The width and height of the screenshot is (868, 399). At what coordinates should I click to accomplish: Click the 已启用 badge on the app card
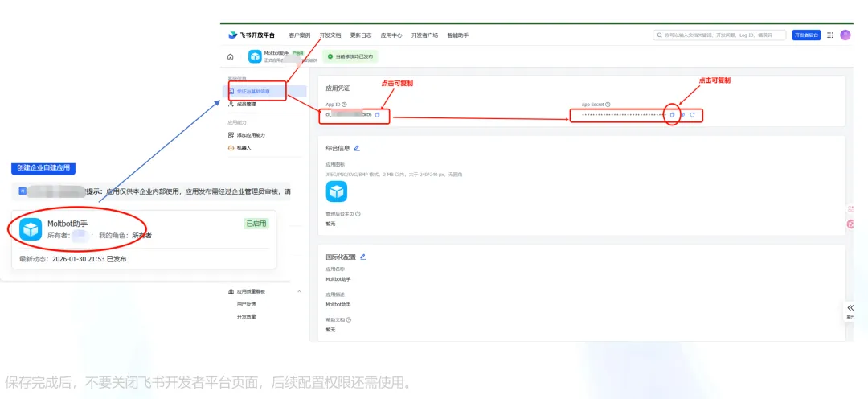point(256,224)
